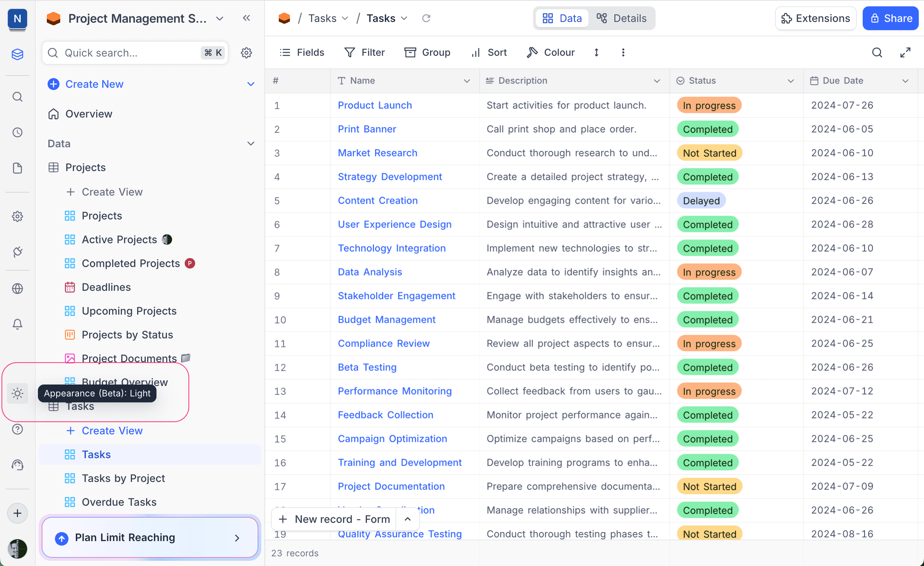
Task: Open the Product Launch record link
Action: (x=374, y=105)
